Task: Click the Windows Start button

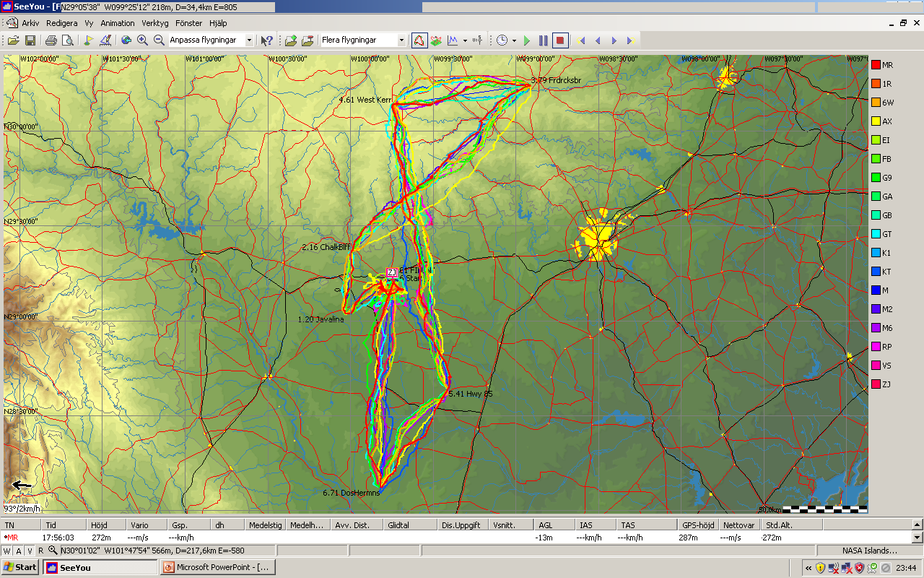Action: [20, 567]
